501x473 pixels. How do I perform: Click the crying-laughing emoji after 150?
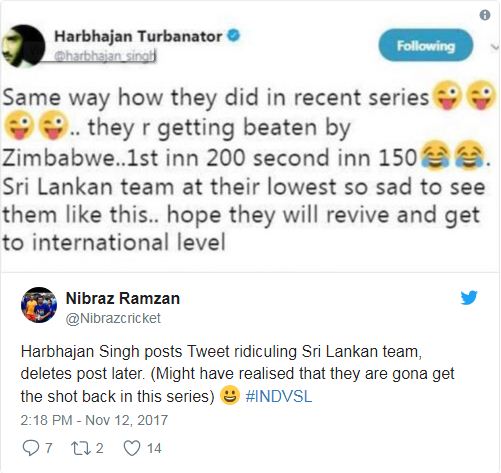[435, 156]
